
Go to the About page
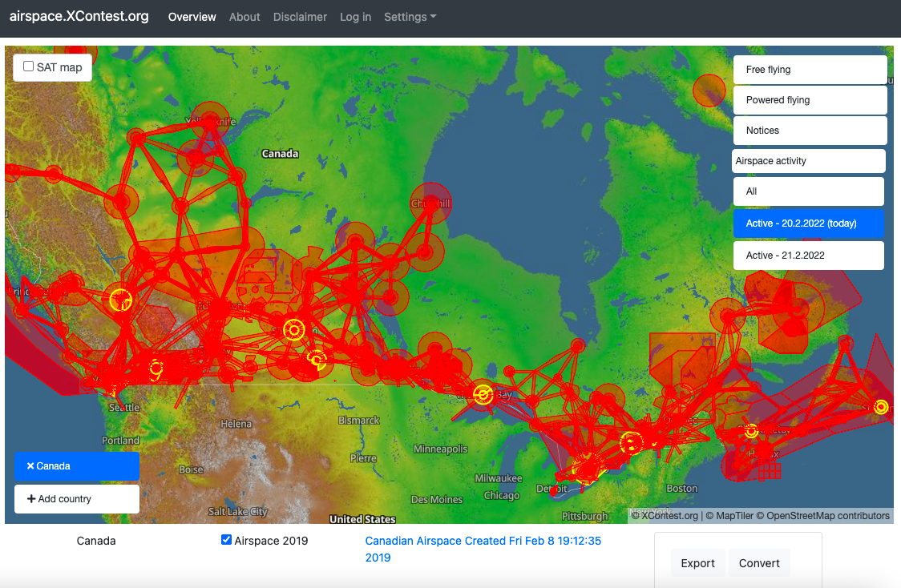click(244, 18)
